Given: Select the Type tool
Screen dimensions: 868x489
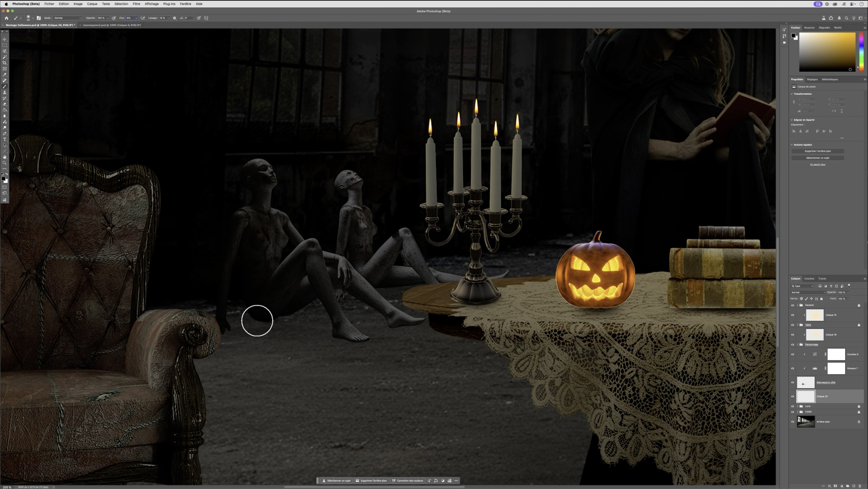Looking at the screenshot, I should [5, 139].
